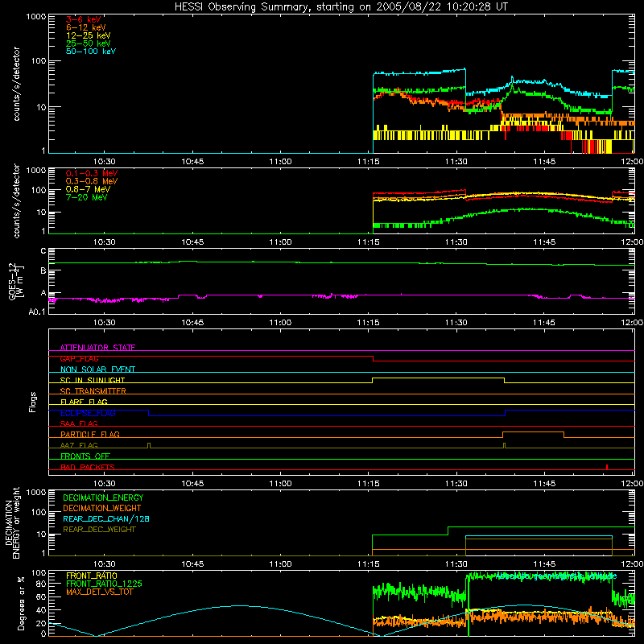Select the SAA_FLAG label

tap(79, 423)
